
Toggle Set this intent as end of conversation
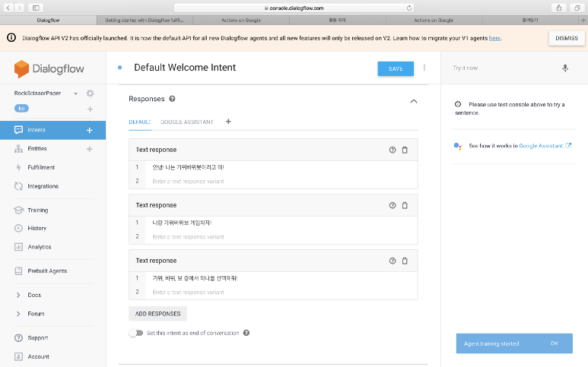click(x=135, y=333)
